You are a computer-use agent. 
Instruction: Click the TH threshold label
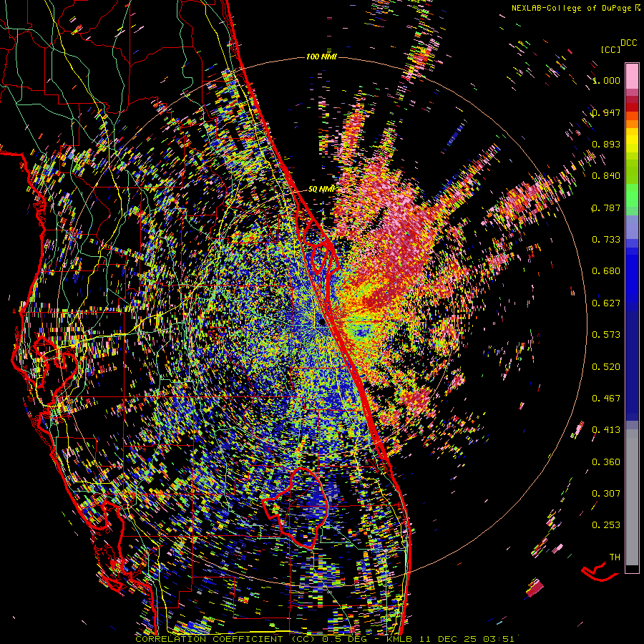[x=615, y=557]
